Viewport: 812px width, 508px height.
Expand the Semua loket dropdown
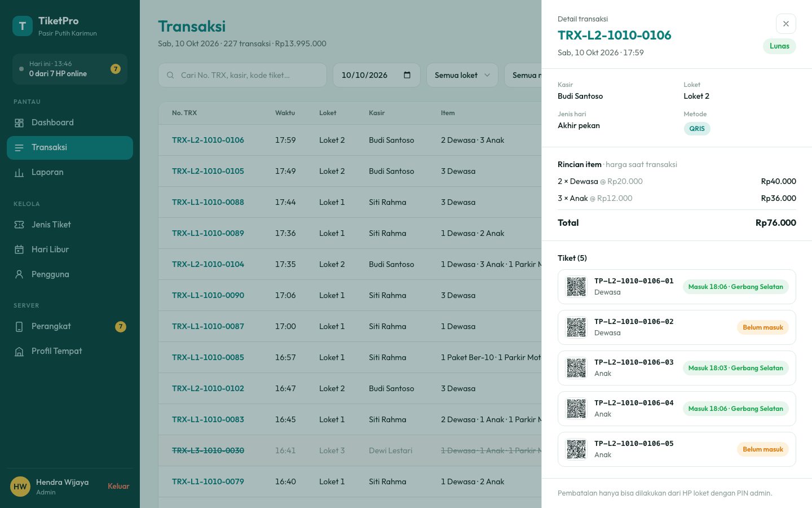point(462,75)
